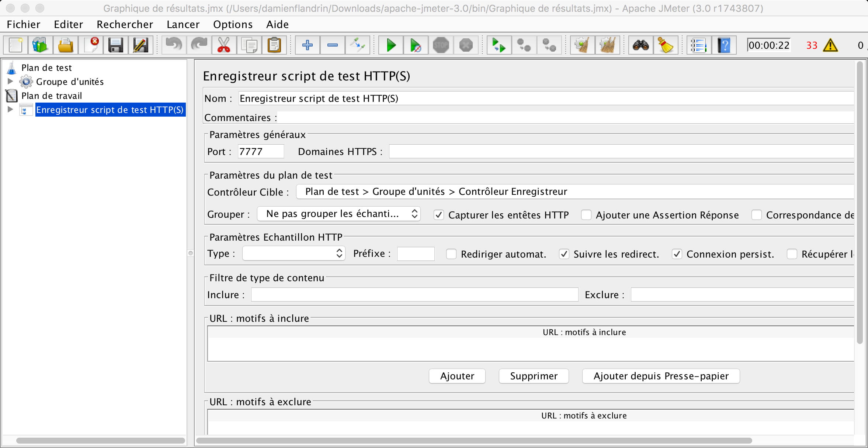Click the Save floppy disk icon
This screenshot has width=868, height=448.
(x=115, y=45)
